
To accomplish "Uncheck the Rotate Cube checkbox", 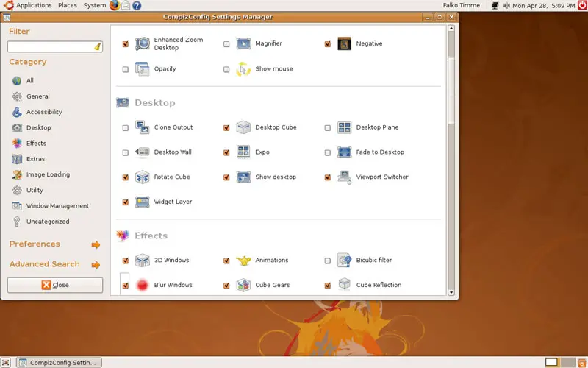I will pyautogui.click(x=126, y=177).
